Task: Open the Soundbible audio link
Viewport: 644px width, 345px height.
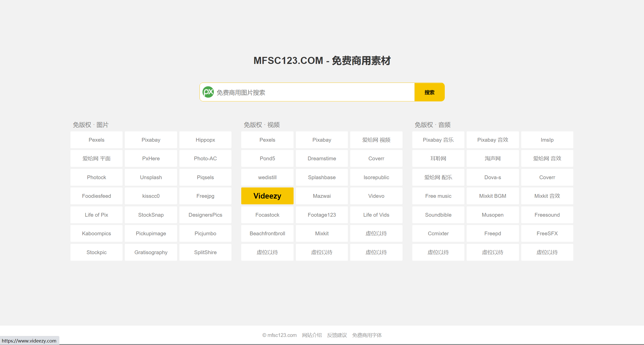Action: 438,215
